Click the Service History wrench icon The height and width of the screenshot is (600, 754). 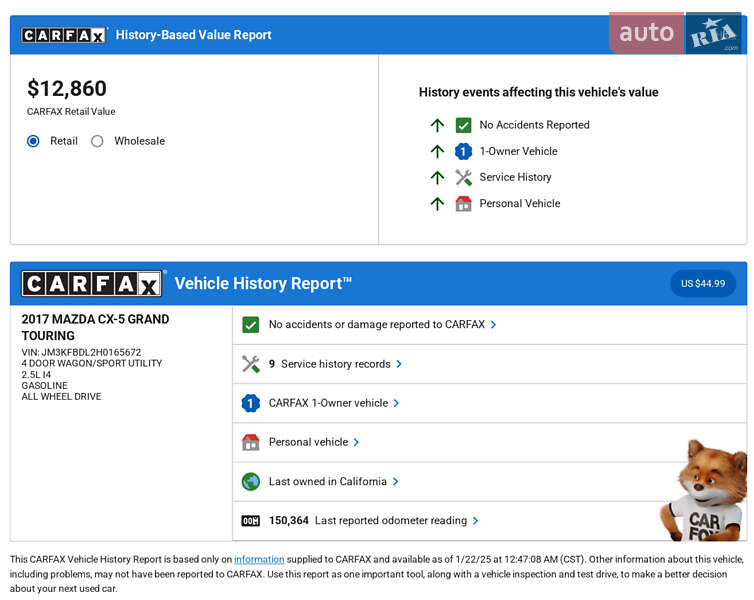coord(463,177)
